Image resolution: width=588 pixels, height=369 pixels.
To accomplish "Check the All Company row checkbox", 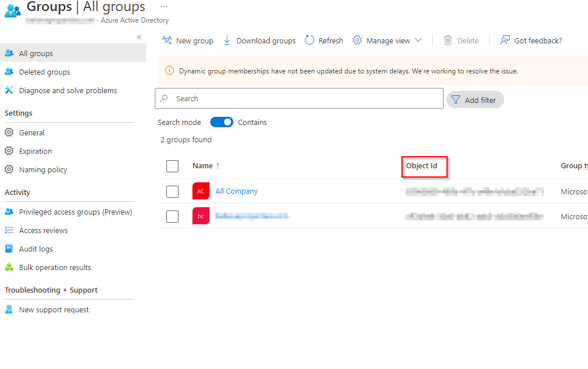I will pos(173,191).
